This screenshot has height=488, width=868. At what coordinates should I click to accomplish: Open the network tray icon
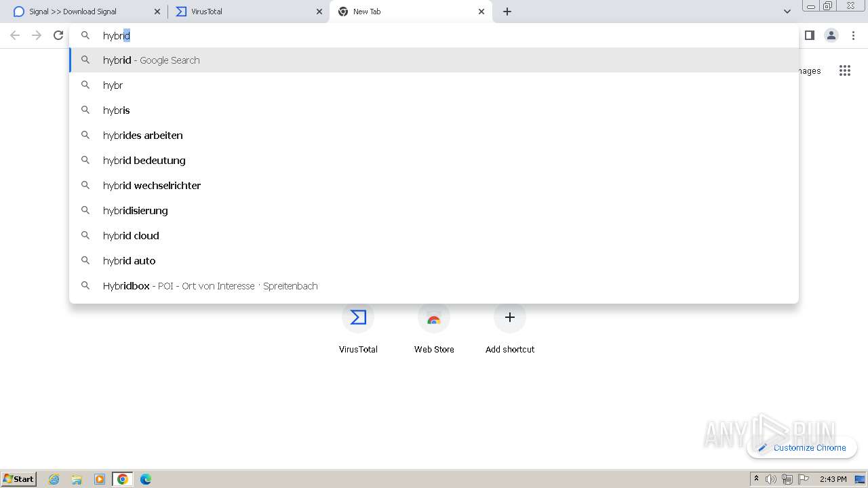click(x=787, y=479)
